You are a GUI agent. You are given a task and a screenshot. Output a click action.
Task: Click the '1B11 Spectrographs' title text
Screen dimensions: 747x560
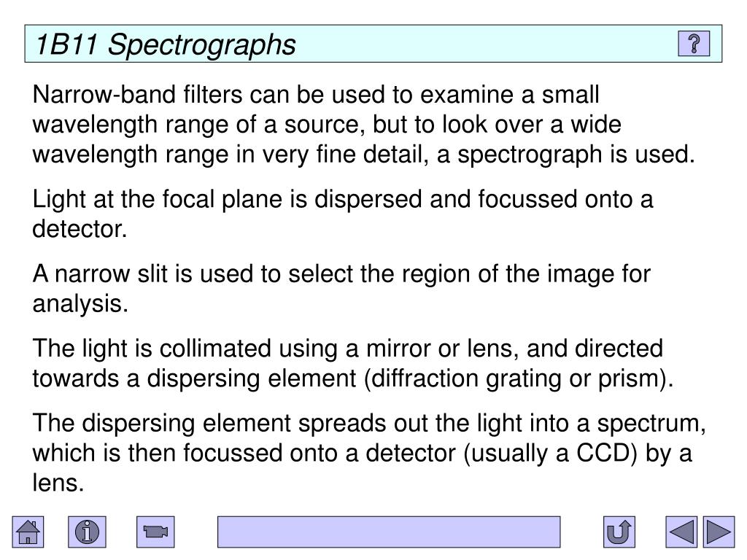point(166,44)
